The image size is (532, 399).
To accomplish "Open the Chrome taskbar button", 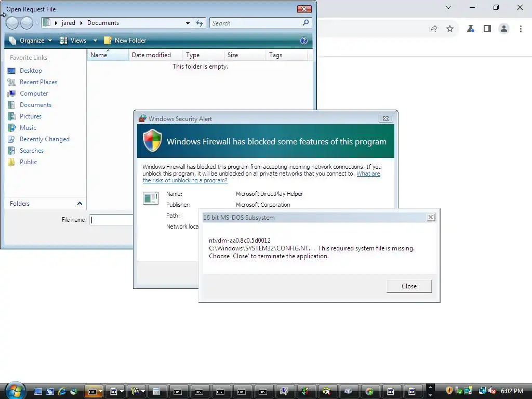I will (x=369, y=392).
